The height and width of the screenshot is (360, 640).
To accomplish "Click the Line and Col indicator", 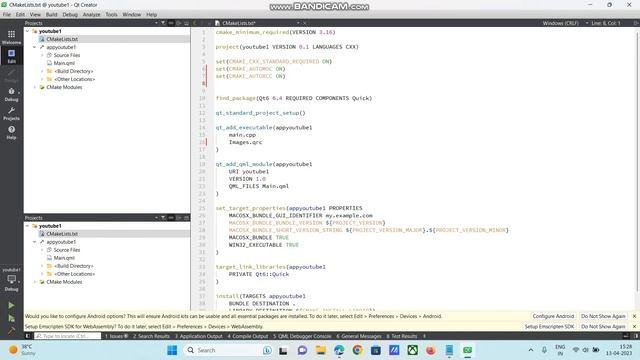I will (x=606, y=23).
